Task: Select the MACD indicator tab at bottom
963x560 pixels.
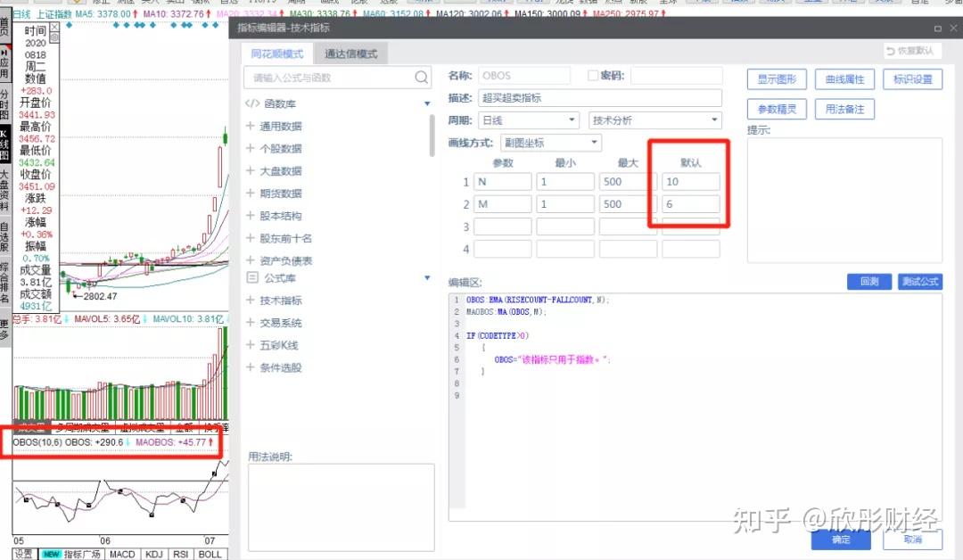Action: (x=122, y=554)
